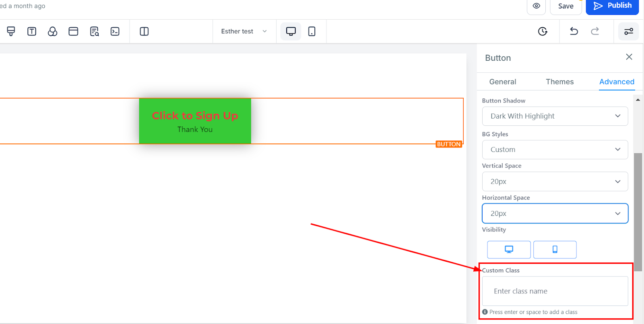Viewport: 644px width, 324px height.
Task: Click the info icon beside class hint
Action: [x=485, y=312]
